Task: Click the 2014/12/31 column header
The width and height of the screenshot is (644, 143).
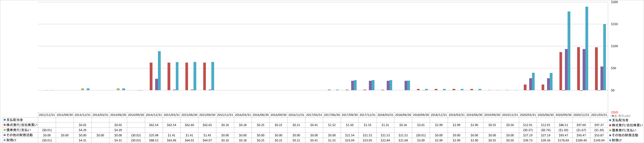Action: point(154,115)
